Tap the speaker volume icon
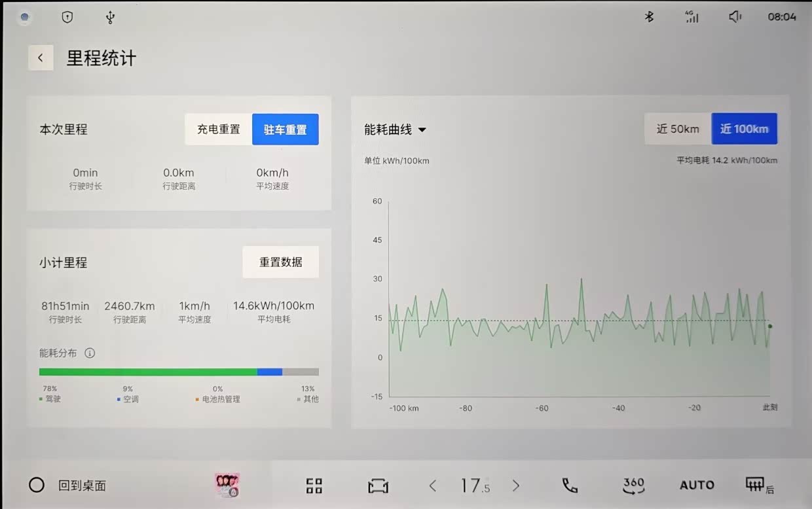812x509 pixels. pos(735,17)
